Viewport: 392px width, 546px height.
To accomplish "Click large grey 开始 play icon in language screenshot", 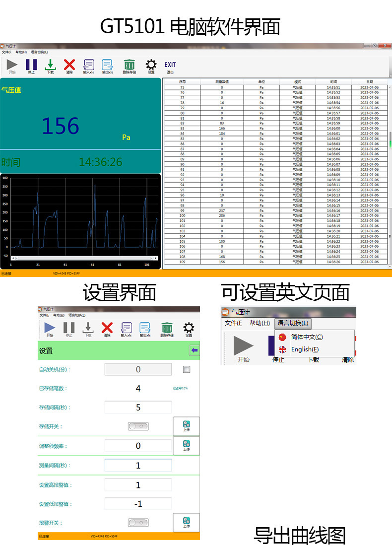I will pos(243,345).
